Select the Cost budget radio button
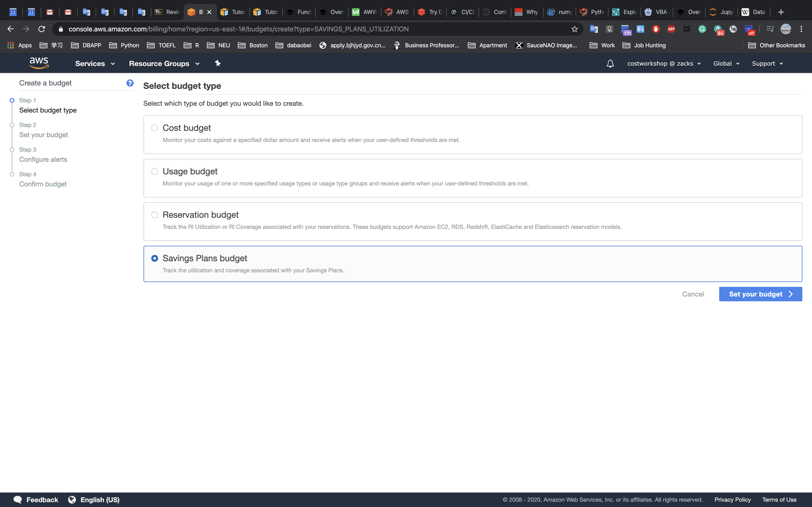 pos(155,128)
